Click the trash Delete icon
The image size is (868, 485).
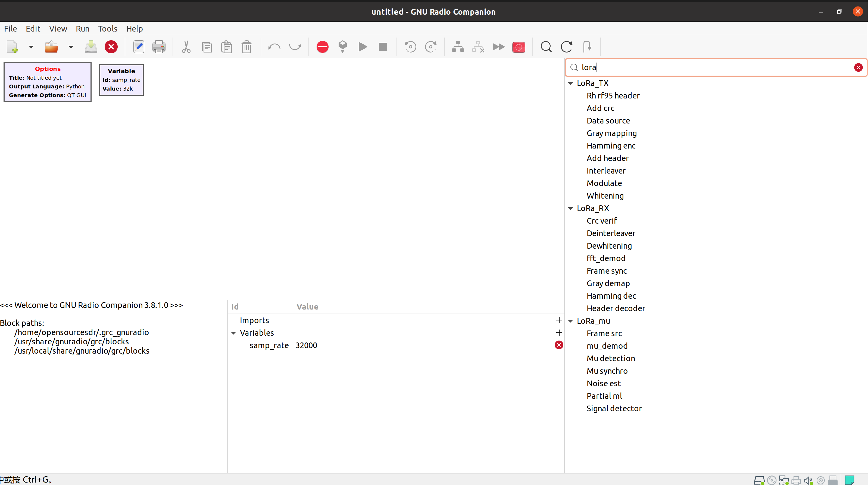click(x=247, y=47)
